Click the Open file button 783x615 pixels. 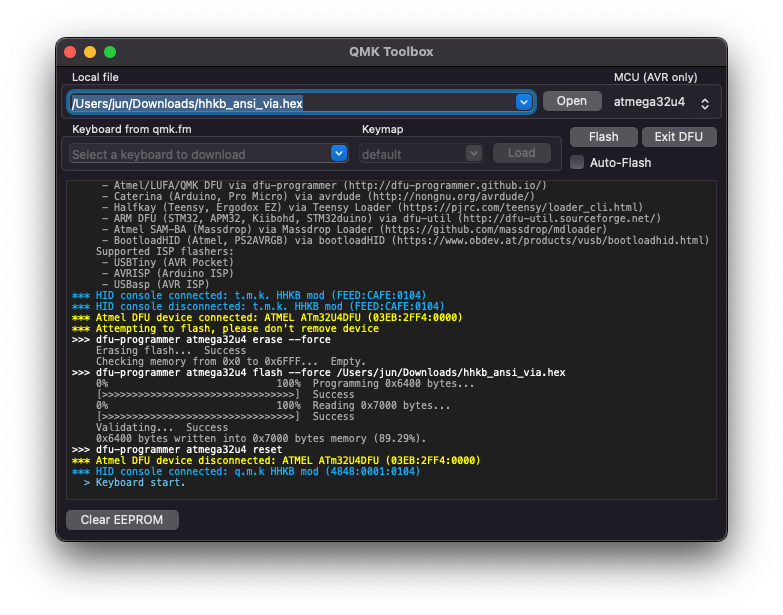pos(571,101)
